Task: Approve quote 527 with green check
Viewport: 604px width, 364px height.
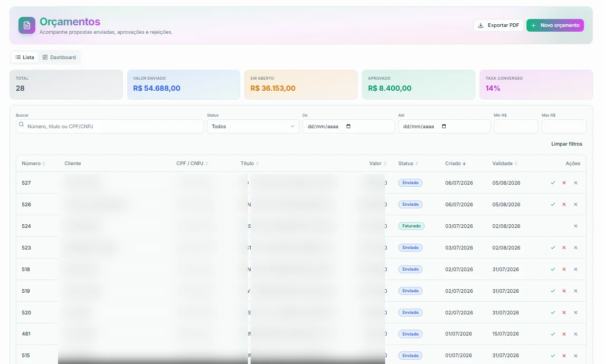Action: [x=553, y=183]
